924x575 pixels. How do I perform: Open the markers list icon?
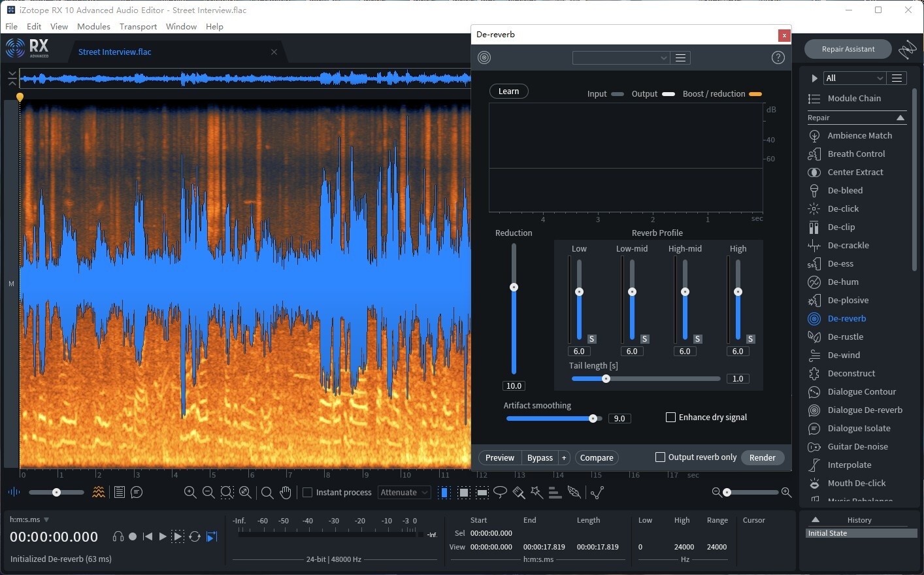[x=119, y=492]
